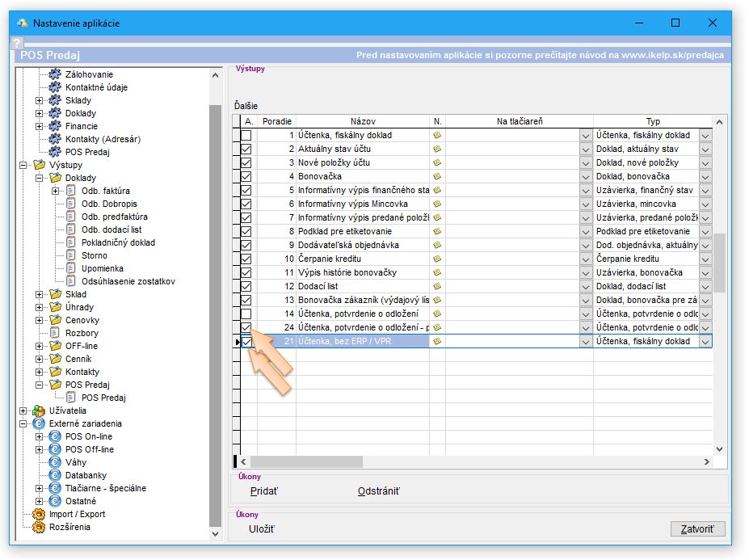The width and height of the screenshot is (749, 560).
Task: Expand the Užívatelia tree node
Action: (x=23, y=411)
